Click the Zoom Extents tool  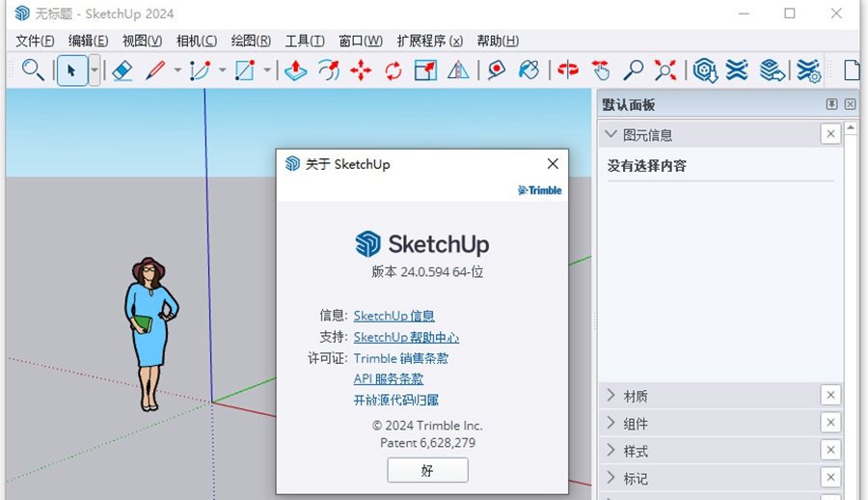665,70
